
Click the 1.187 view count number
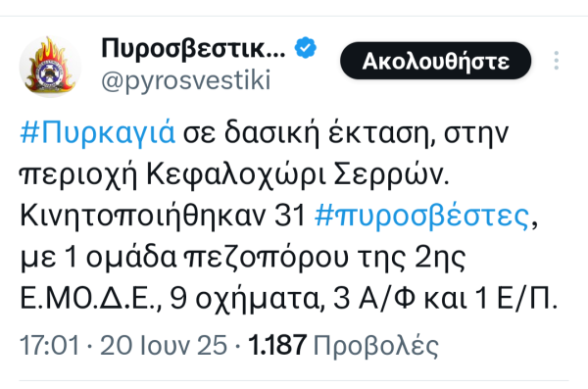[277, 345]
